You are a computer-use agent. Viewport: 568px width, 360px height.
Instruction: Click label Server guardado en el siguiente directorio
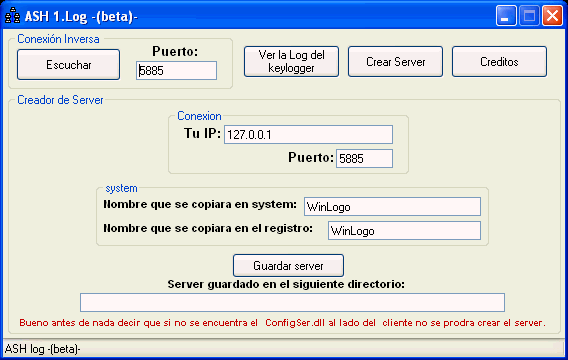(x=286, y=284)
